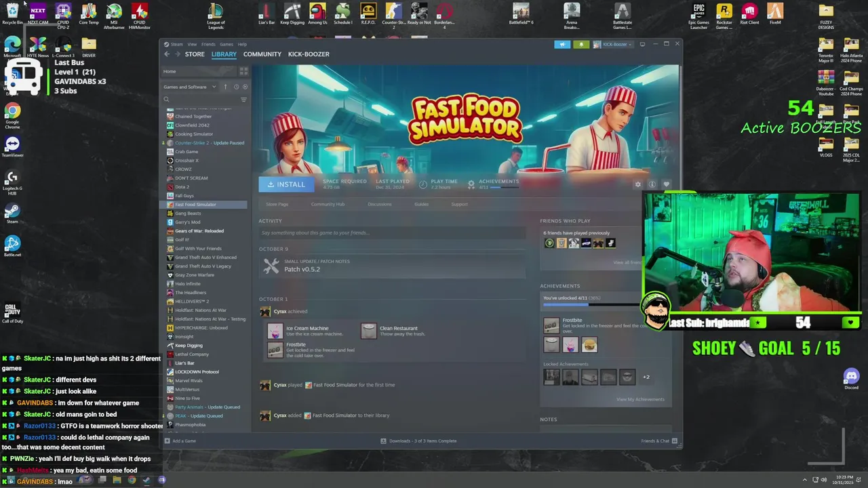The width and height of the screenshot is (868, 488).
Task: Show game info icon under banner
Action: tap(652, 184)
